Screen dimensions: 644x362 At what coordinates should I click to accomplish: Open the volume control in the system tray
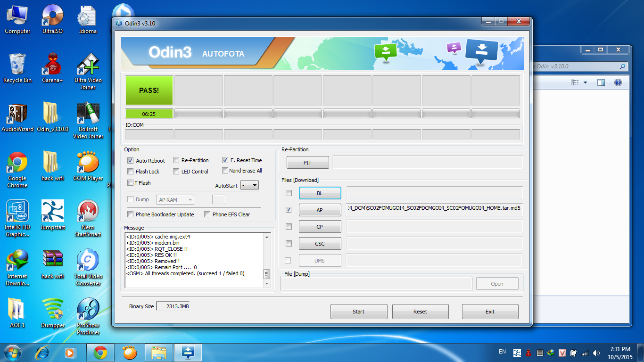click(x=596, y=353)
